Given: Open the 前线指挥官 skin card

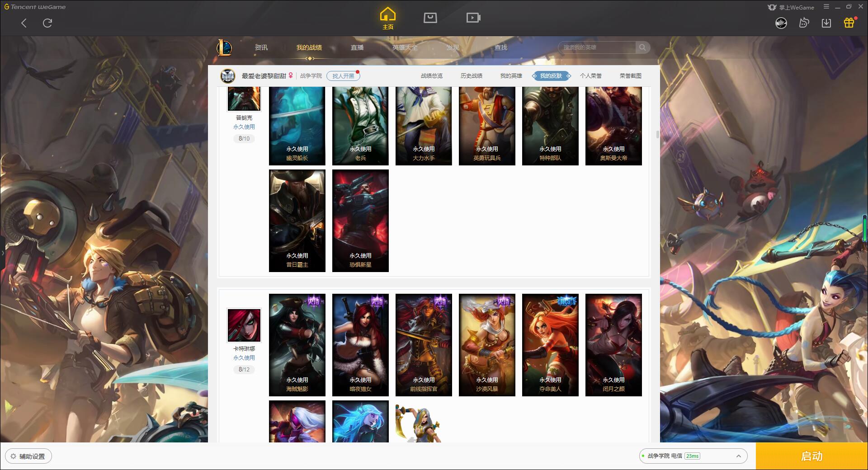Looking at the screenshot, I should (424, 345).
